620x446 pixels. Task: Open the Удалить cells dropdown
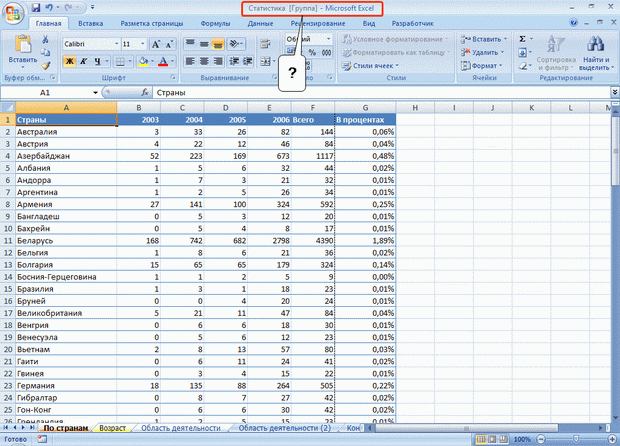coord(482,52)
